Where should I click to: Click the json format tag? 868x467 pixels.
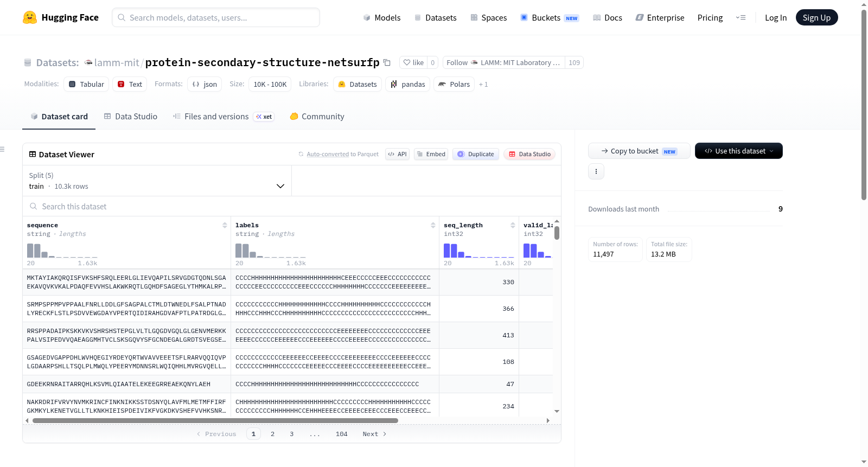(205, 84)
